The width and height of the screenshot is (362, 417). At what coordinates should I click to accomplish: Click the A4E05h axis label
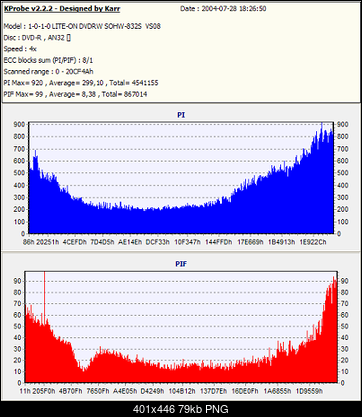[x=125, y=391]
